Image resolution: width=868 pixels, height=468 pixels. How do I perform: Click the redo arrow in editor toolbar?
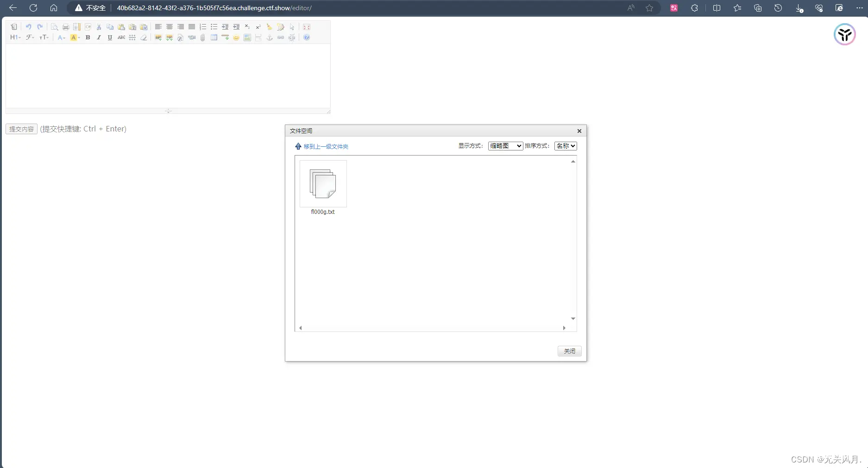click(40, 27)
